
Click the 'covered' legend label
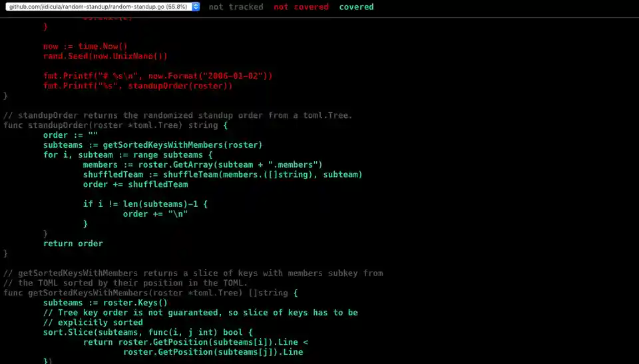point(357,7)
